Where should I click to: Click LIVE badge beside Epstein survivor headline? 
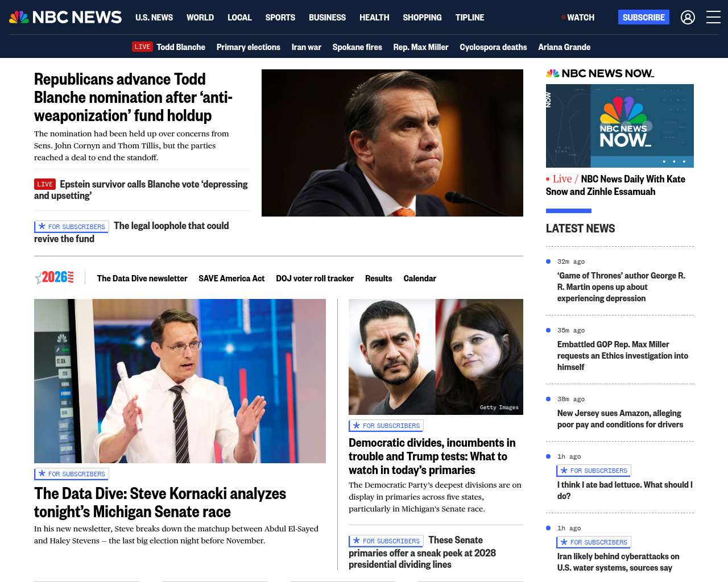pyautogui.click(x=45, y=184)
